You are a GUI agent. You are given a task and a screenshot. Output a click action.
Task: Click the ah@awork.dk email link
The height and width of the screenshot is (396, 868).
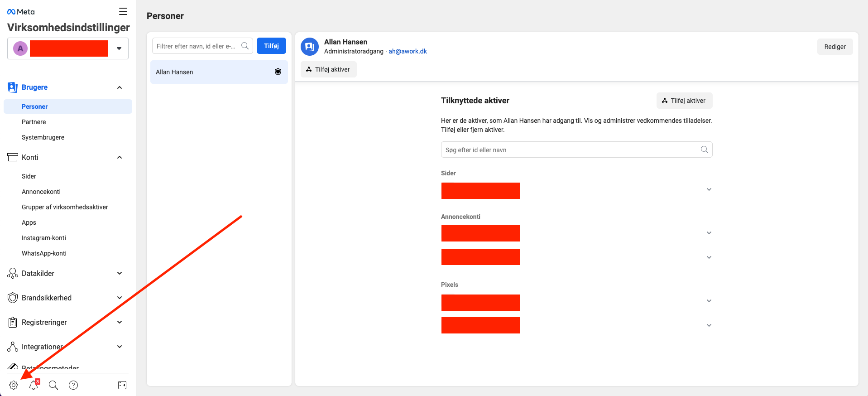[408, 51]
